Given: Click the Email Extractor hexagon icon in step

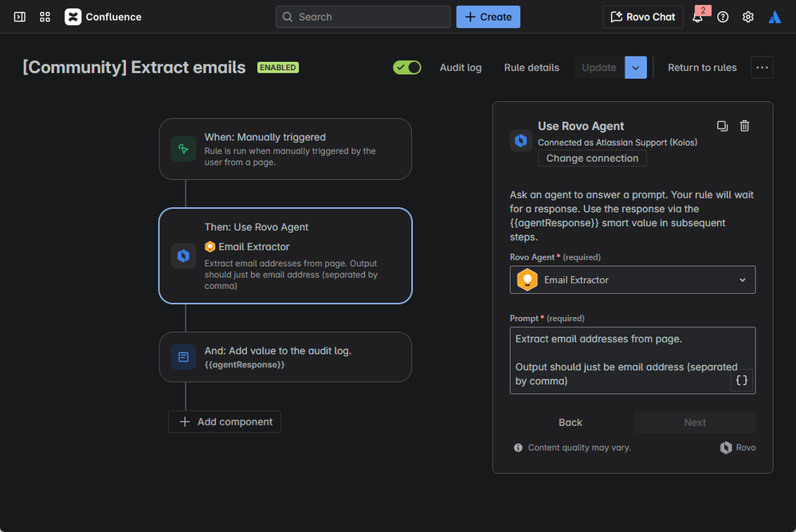Looking at the screenshot, I should tap(210, 247).
